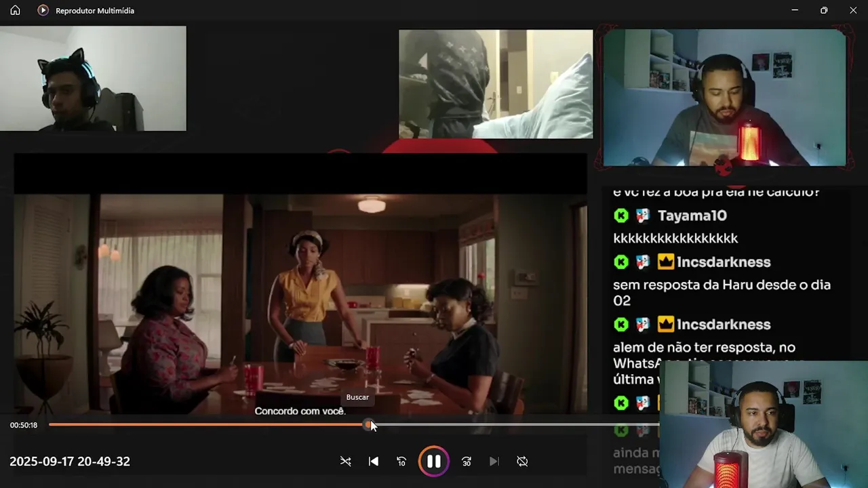Click the cat-ear headset webcam thumbnail
This screenshot has height=488, width=868.
point(93,79)
